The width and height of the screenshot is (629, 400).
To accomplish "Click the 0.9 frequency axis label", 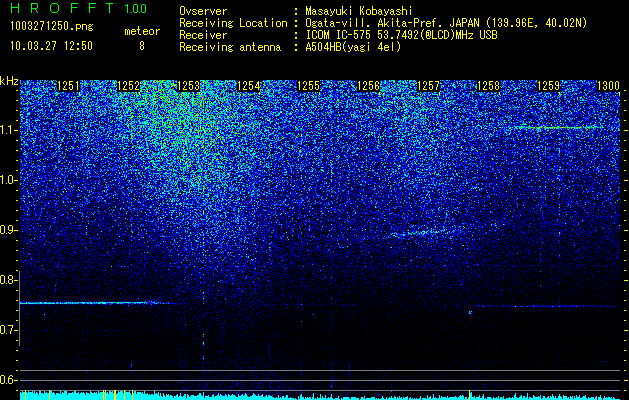I will click(x=8, y=230).
